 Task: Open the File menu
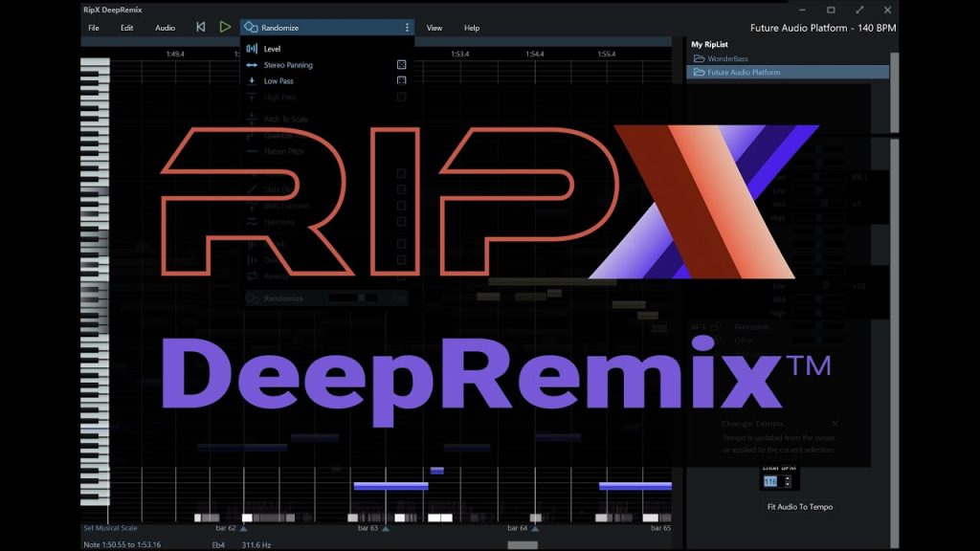coord(94,28)
